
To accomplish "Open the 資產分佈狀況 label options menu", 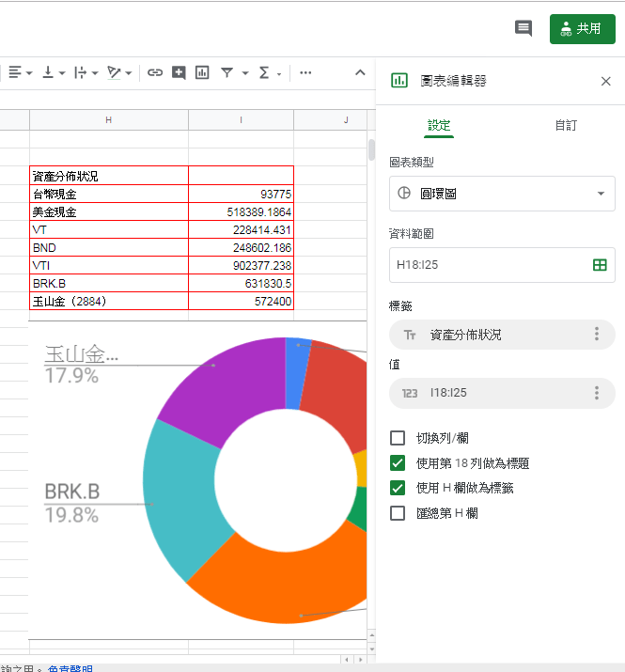I will pyautogui.click(x=596, y=334).
